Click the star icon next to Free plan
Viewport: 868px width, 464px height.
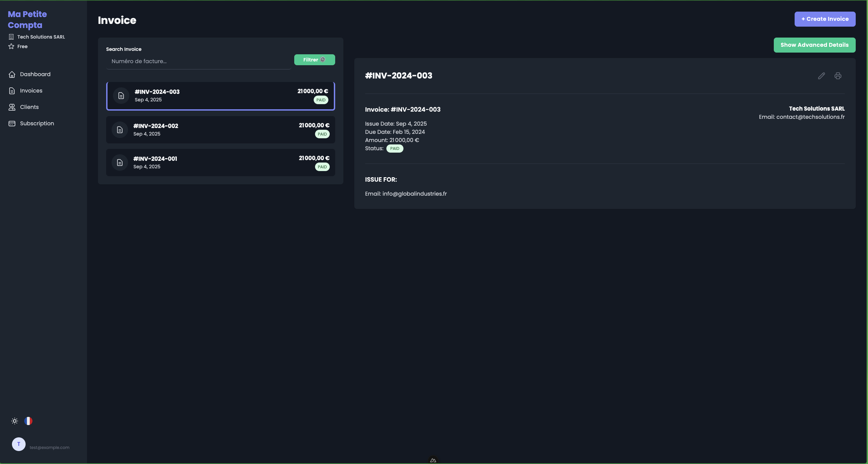11,46
